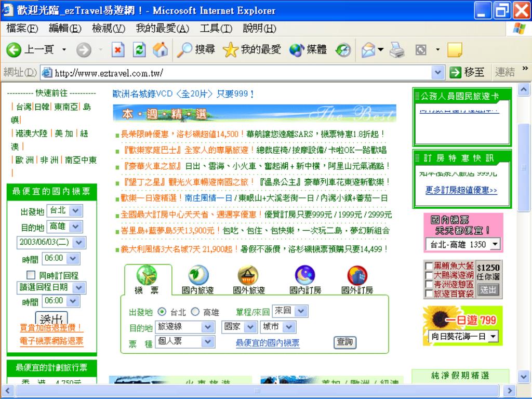Check the 青洲遊憩區 checkbox
Screen dimensions: 532x399
tap(429, 284)
